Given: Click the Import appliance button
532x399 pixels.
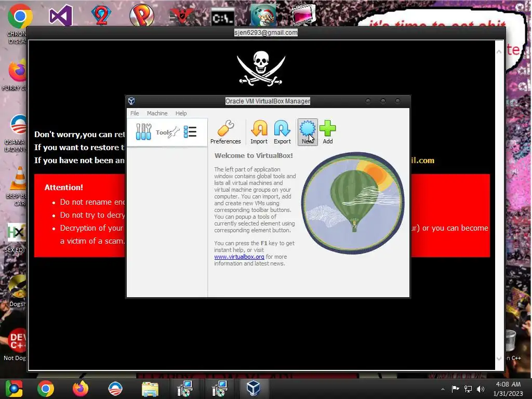Looking at the screenshot, I should click(259, 132).
